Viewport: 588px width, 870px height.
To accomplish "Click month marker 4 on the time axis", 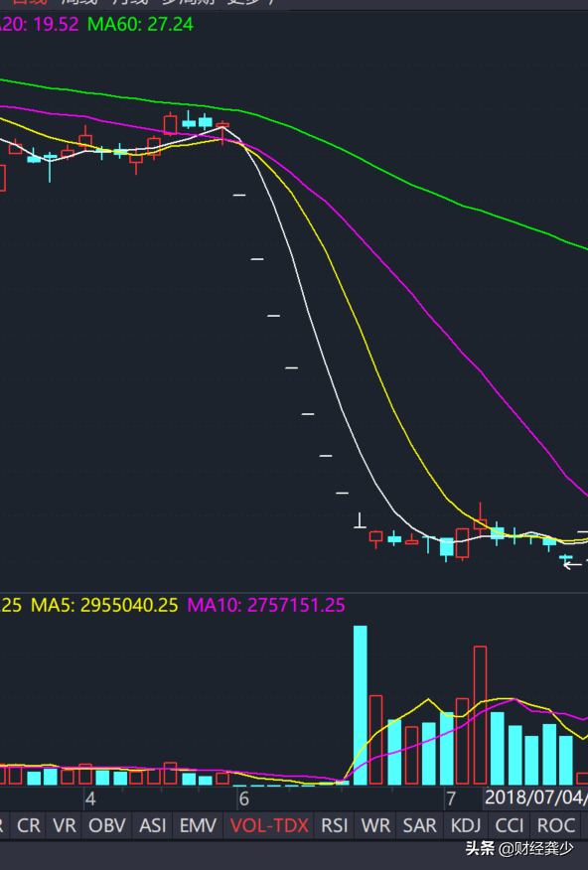I will point(90,798).
